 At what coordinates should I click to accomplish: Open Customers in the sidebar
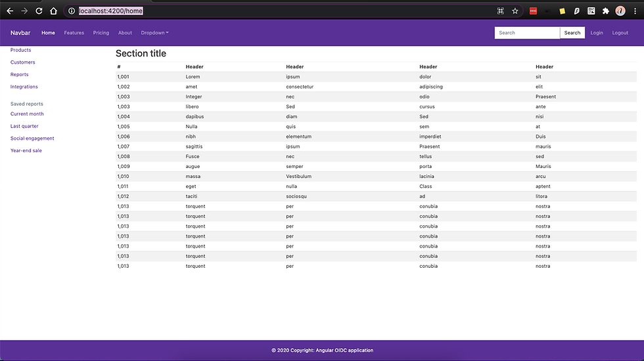pyautogui.click(x=22, y=62)
